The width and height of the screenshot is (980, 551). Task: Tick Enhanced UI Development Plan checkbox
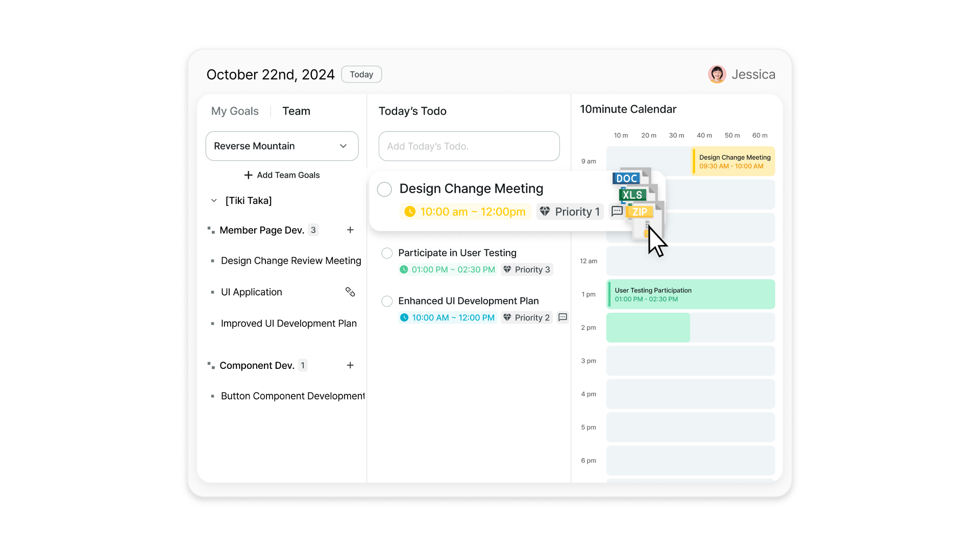(387, 301)
